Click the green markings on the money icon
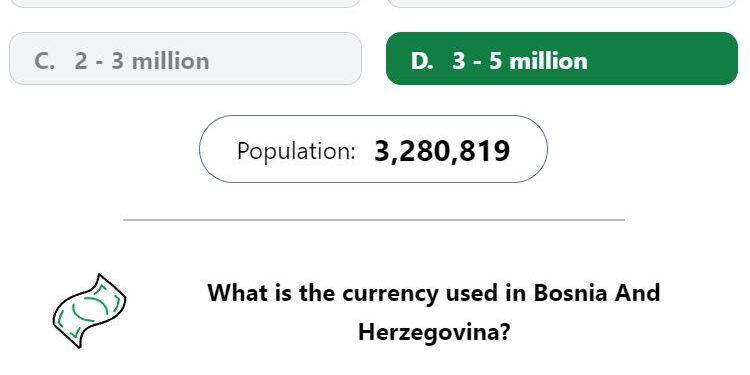750x375 pixels. (x=88, y=309)
